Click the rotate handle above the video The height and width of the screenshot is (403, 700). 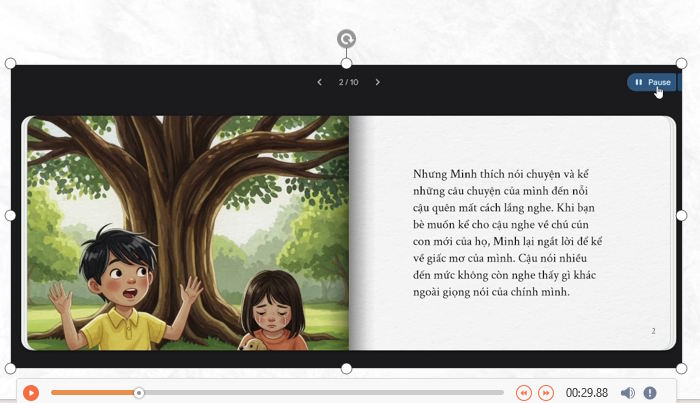[x=346, y=39]
